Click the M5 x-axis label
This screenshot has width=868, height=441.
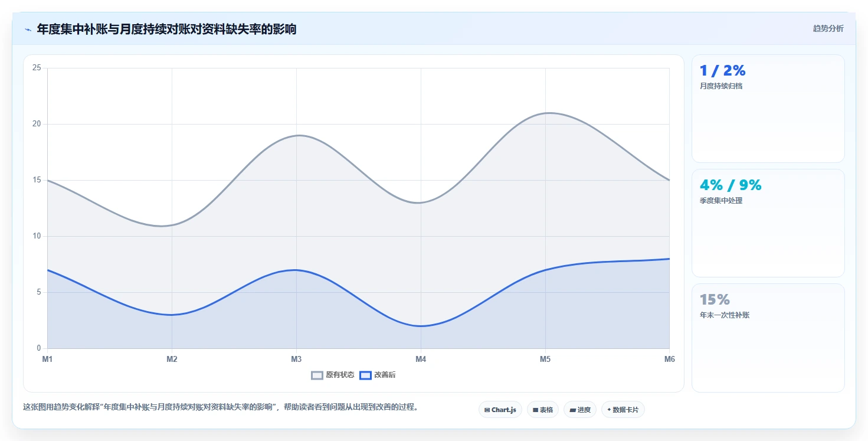pyautogui.click(x=545, y=359)
